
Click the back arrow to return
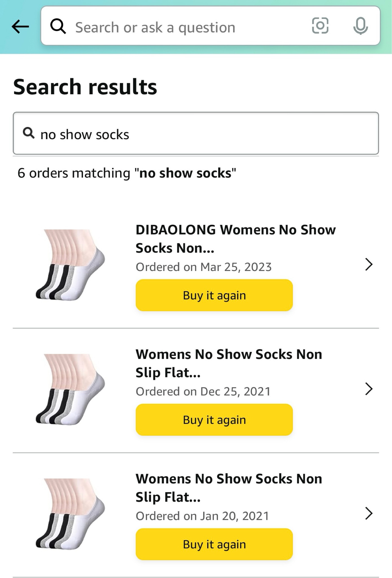[20, 27]
